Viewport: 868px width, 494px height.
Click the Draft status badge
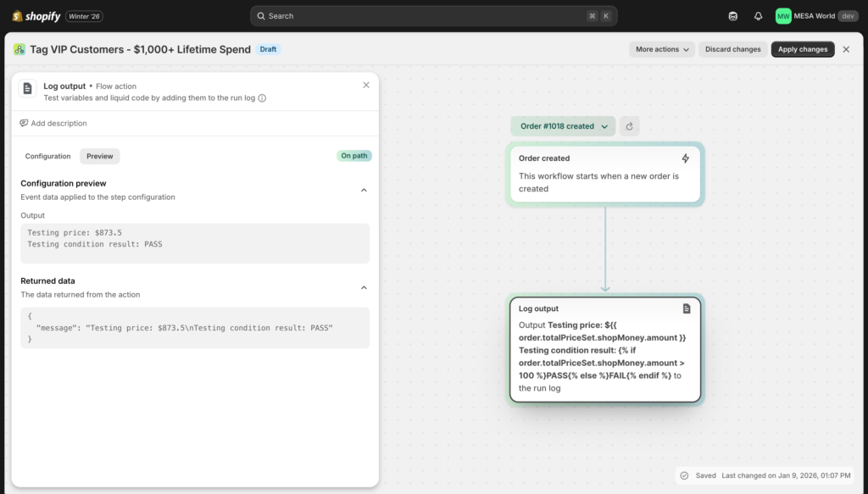click(268, 49)
